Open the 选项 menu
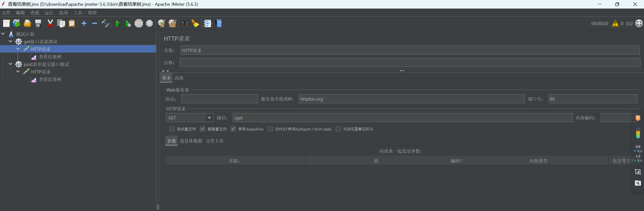Image resolution: width=644 pixels, height=211 pixels. pos(63,13)
